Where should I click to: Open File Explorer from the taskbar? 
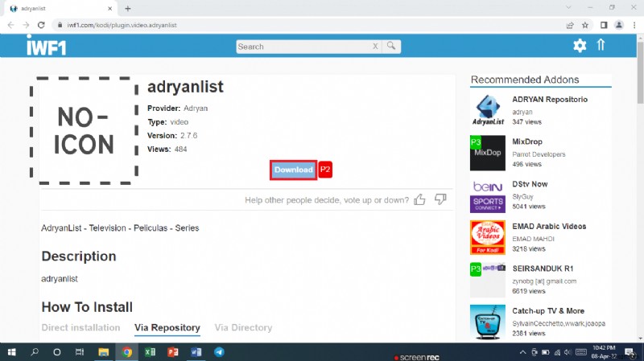tap(104, 352)
